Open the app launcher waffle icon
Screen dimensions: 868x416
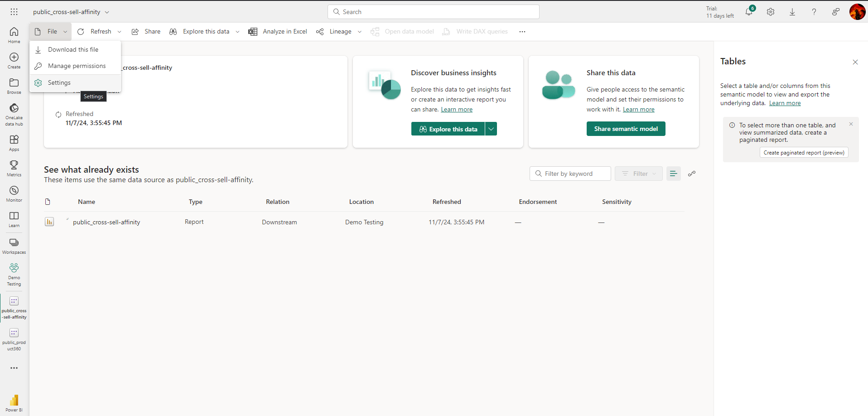(x=14, y=12)
